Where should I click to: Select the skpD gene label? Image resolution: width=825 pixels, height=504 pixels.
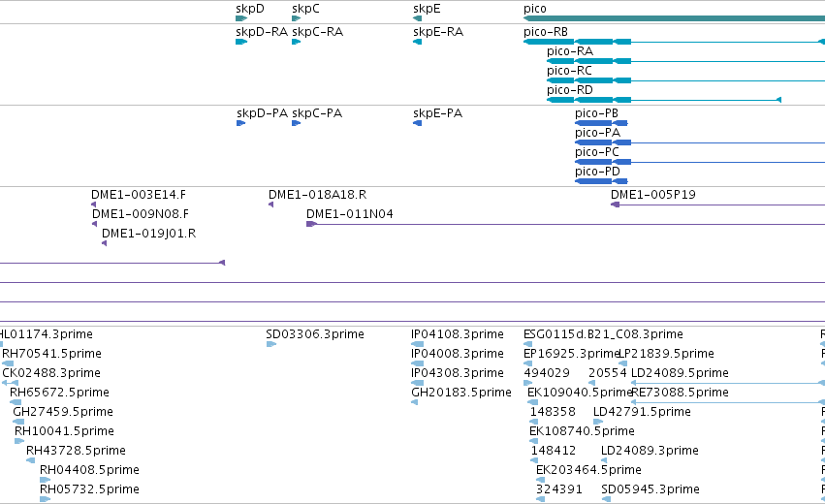click(x=250, y=9)
